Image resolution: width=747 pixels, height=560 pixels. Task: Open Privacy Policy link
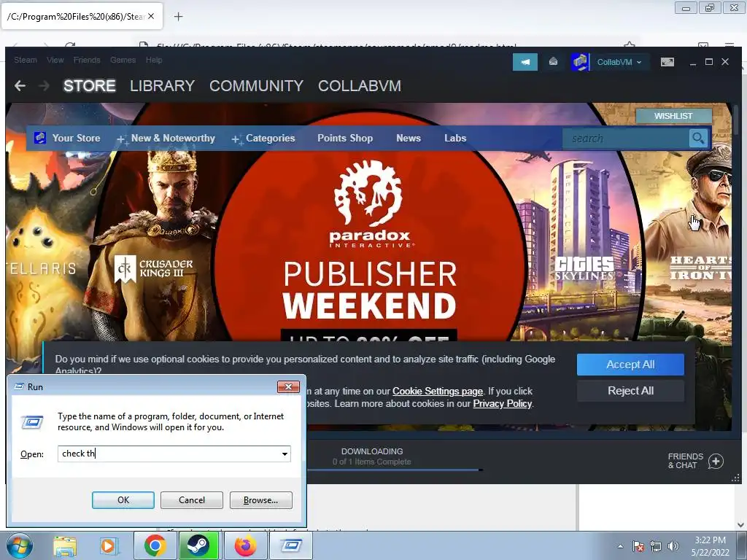(502, 403)
